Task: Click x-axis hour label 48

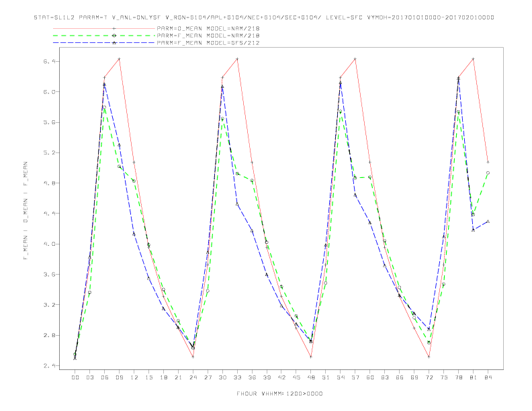Action: [311, 377]
